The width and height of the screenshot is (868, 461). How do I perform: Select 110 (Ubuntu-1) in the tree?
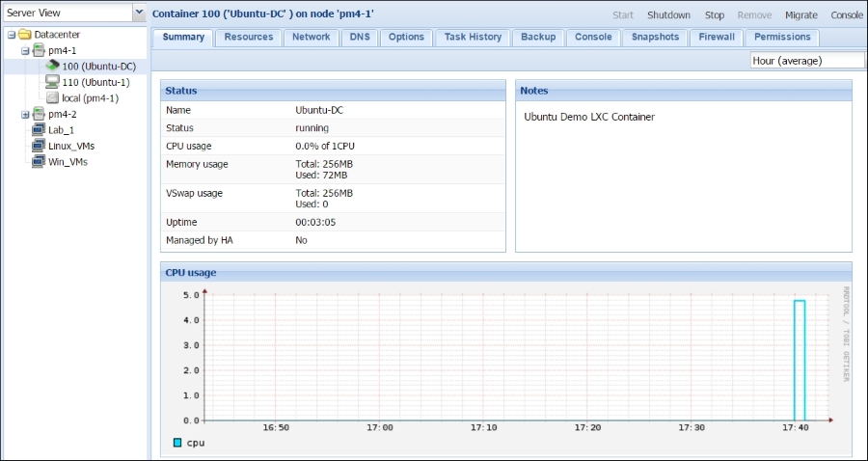click(95, 83)
